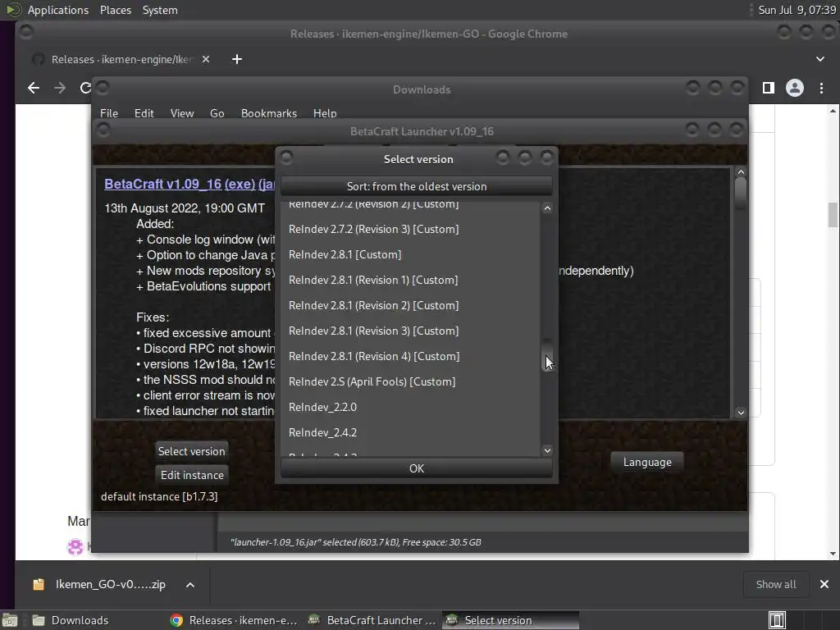Click workspace switcher icon in taskbar
Viewport: 840px width, 630px height.
tap(777, 620)
